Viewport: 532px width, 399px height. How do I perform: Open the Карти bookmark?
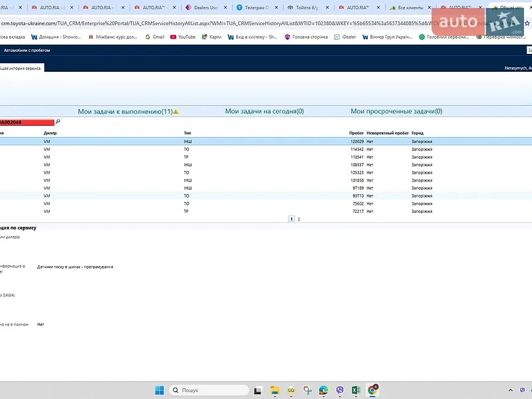coord(211,37)
